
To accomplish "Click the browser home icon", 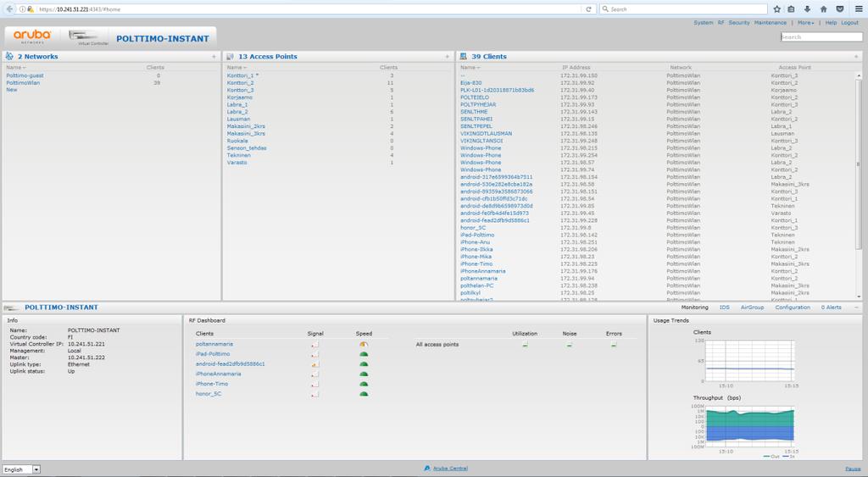I will (x=823, y=8).
